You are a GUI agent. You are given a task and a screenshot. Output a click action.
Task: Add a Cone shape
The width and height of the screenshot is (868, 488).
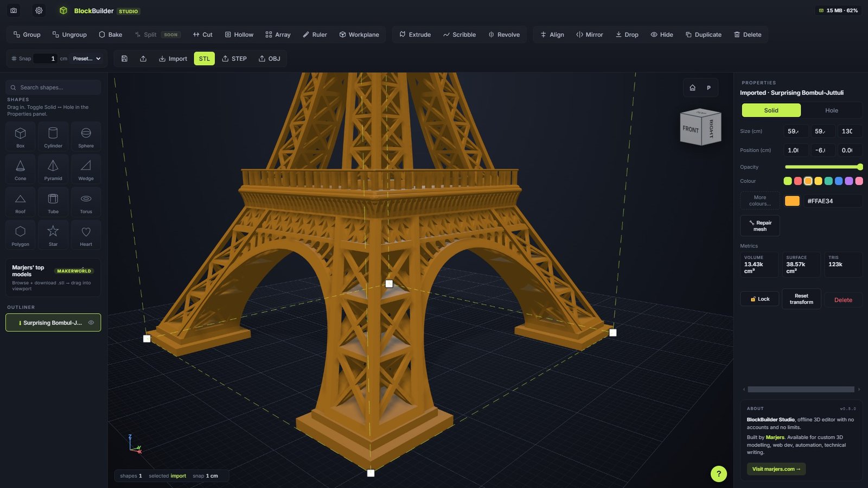pos(20,169)
